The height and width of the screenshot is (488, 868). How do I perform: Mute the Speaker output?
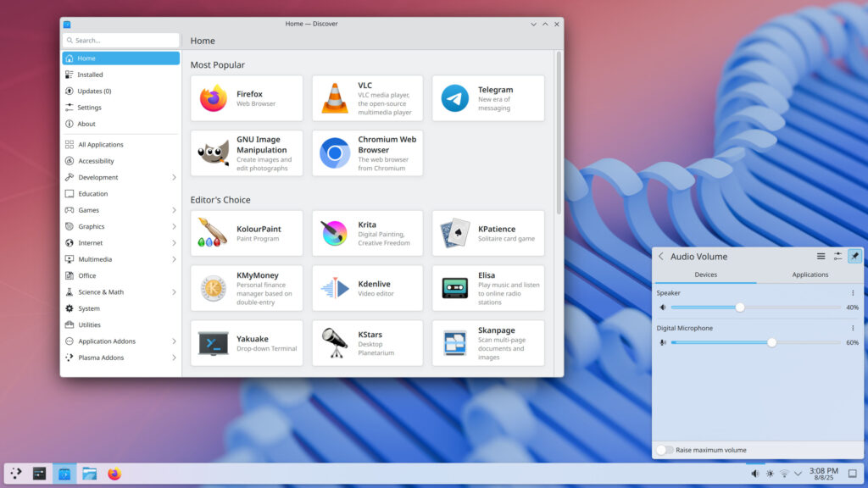[664, 308]
